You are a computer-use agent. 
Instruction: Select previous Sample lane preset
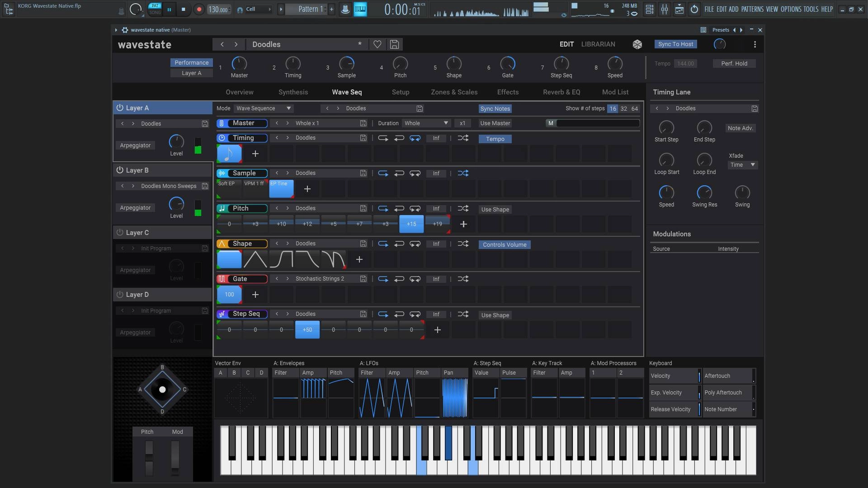pos(277,173)
